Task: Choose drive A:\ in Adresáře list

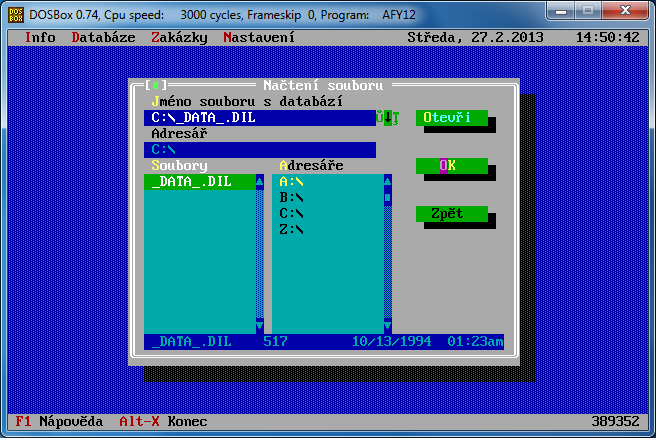Action: [x=292, y=182]
